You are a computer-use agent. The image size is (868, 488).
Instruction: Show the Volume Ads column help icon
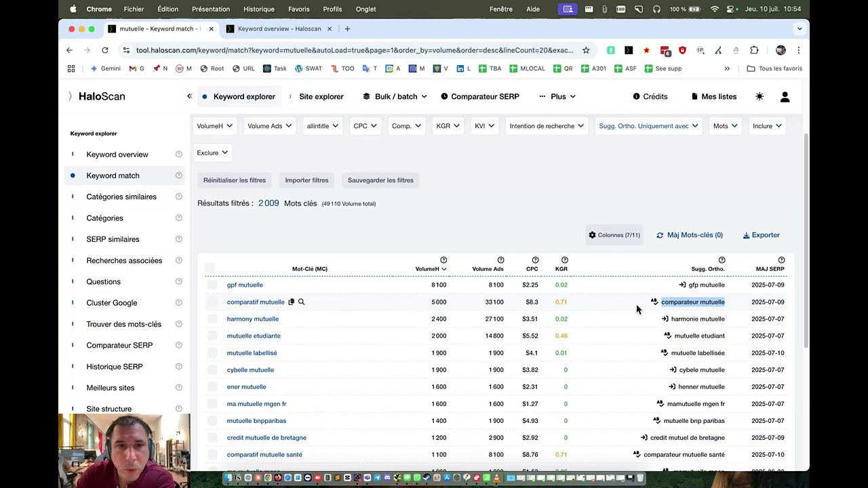[500, 260]
